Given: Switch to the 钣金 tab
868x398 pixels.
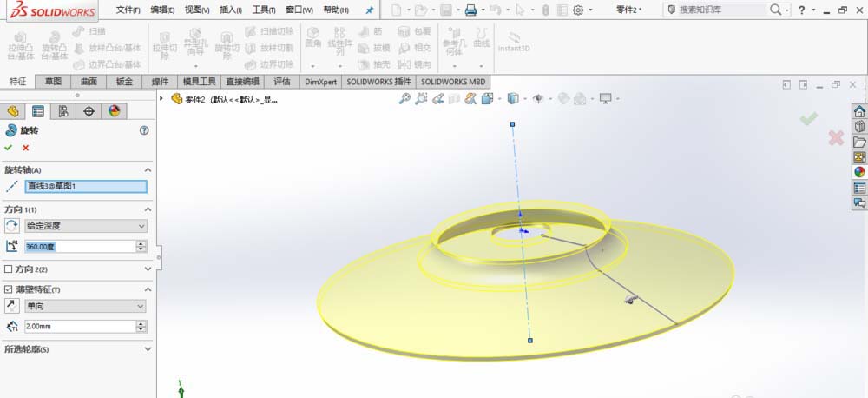Looking at the screenshot, I should coord(124,82).
